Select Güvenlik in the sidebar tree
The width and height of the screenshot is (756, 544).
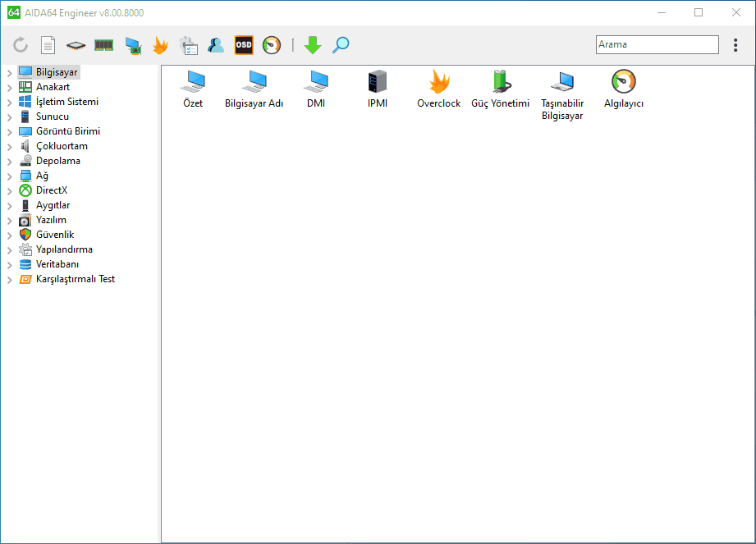tap(55, 235)
